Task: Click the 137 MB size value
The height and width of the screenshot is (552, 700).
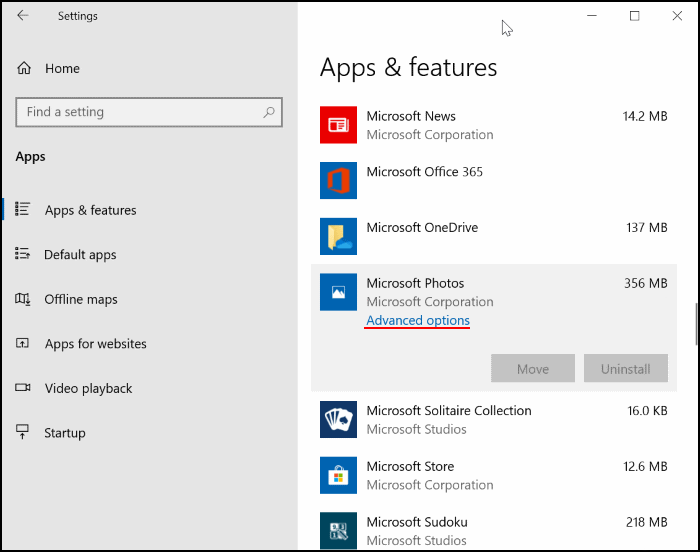Action: (x=647, y=228)
